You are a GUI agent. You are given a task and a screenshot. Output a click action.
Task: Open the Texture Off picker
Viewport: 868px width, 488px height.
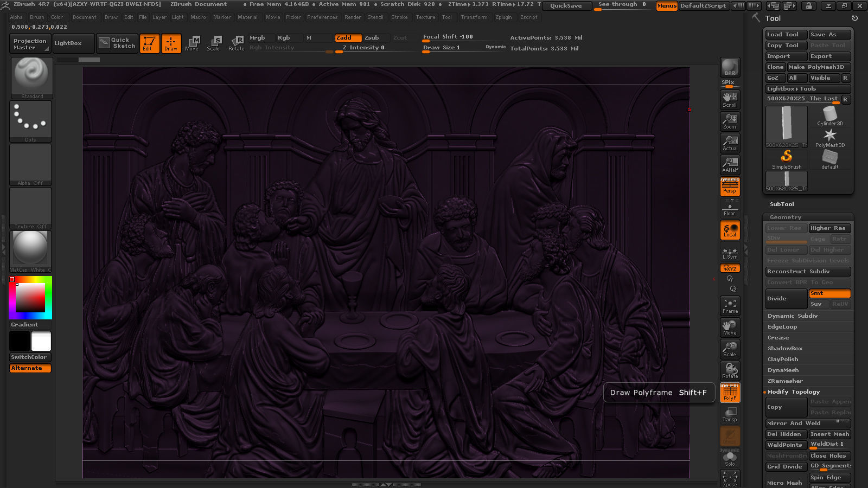30,208
